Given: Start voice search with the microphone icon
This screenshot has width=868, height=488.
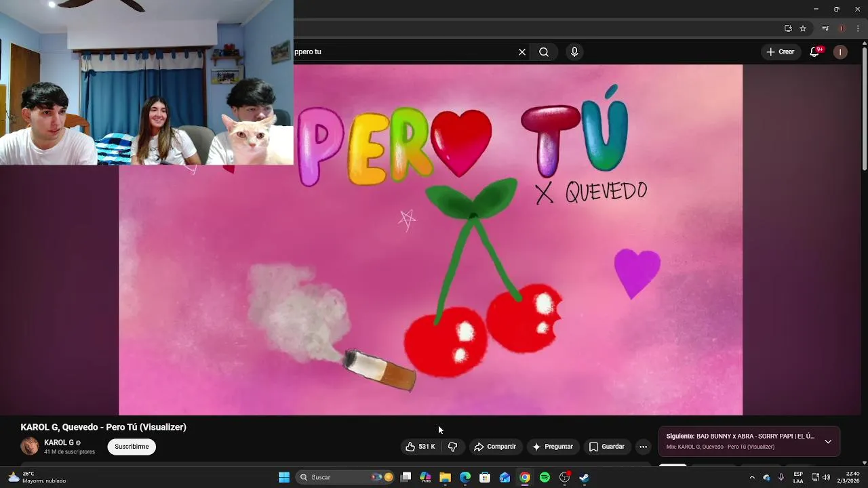Looking at the screenshot, I should [574, 52].
